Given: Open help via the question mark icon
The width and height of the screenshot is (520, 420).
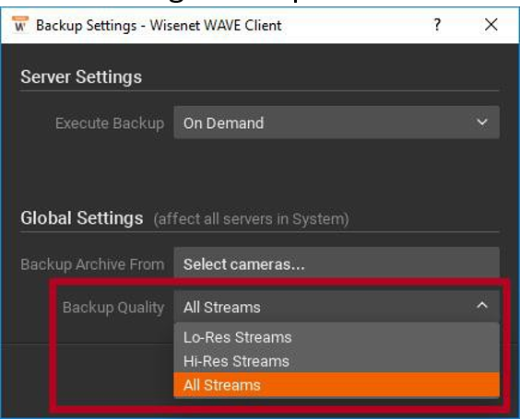Looking at the screenshot, I should coord(437,25).
